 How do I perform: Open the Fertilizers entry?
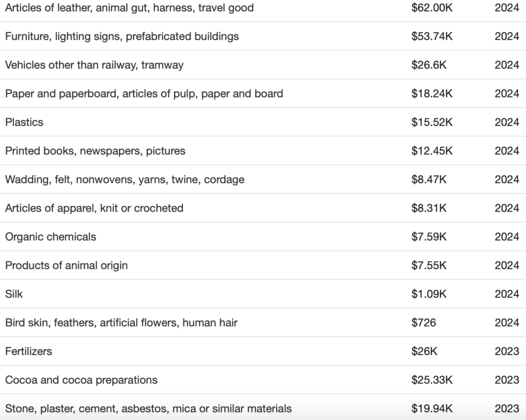tap(28, 352)
